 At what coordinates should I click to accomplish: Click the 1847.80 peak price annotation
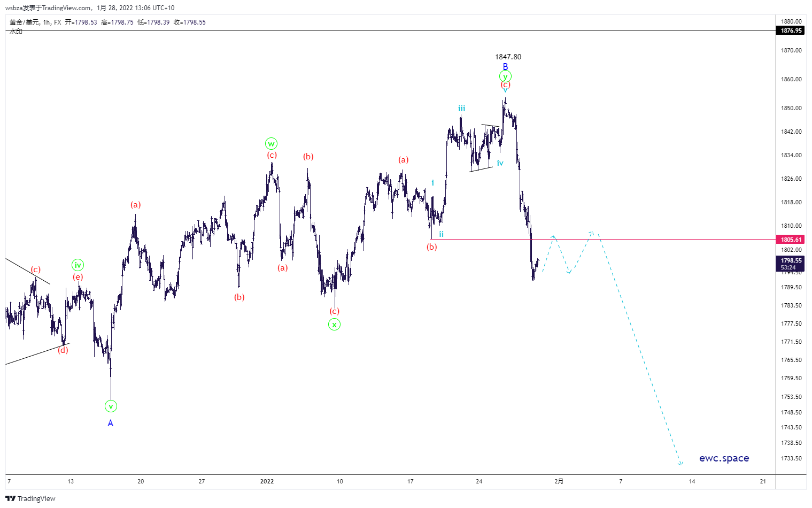coord(508,57)
